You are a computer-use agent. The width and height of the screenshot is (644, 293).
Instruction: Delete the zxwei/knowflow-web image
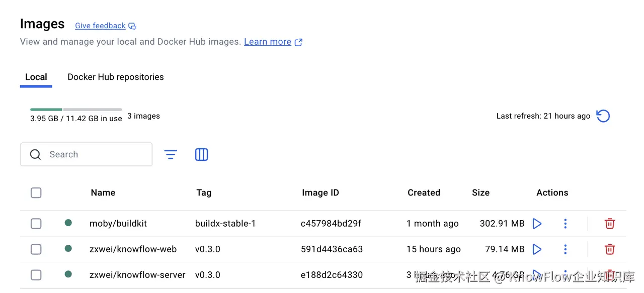[x=610, y=249]
